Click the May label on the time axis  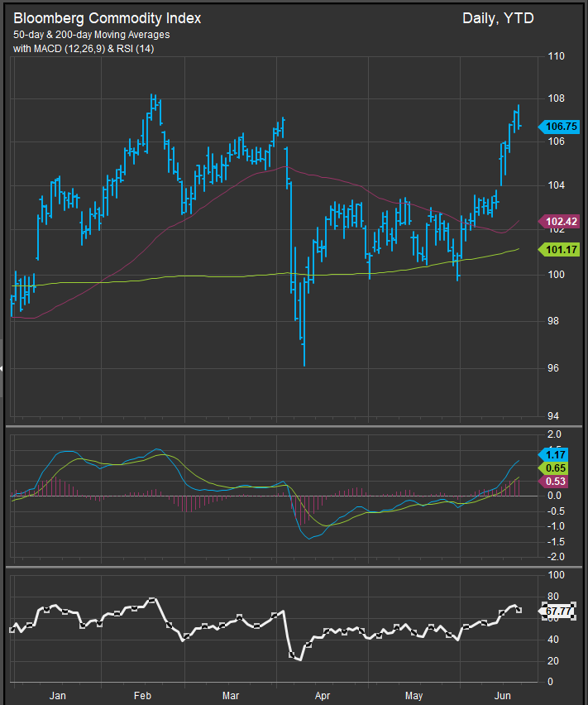tap(414, 696)
